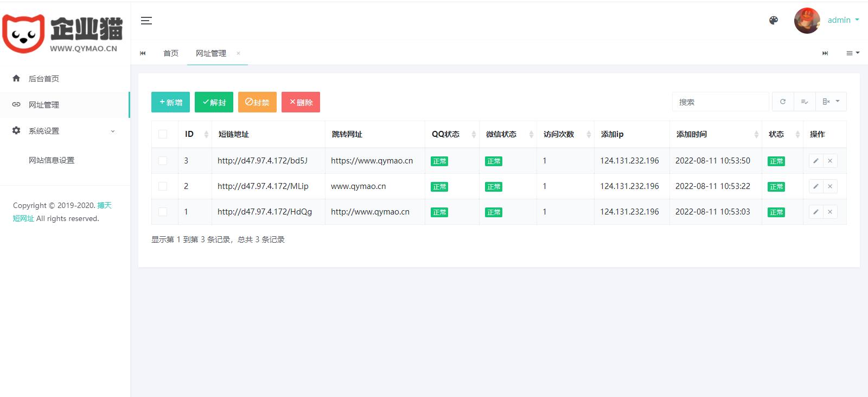Open 网址管理 in the sidebar
The width and height of the screenshot is (868, 397).
pyautogui.click(x=44, y=105)
